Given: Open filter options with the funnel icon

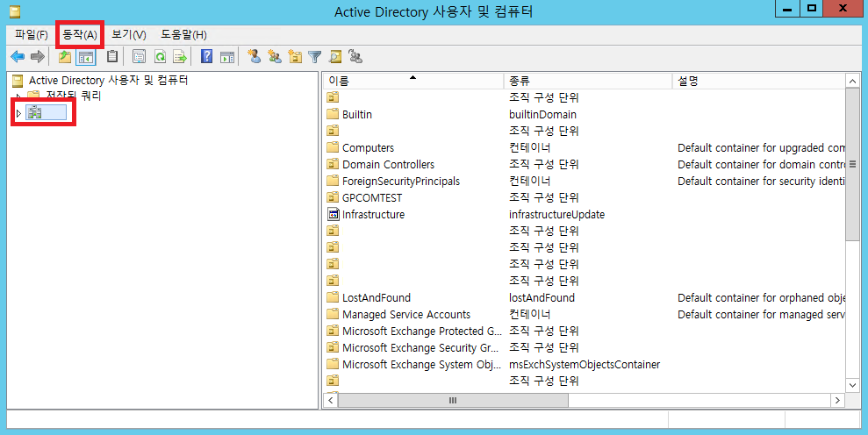Looking at the screenshot, I should coord(314,56).
